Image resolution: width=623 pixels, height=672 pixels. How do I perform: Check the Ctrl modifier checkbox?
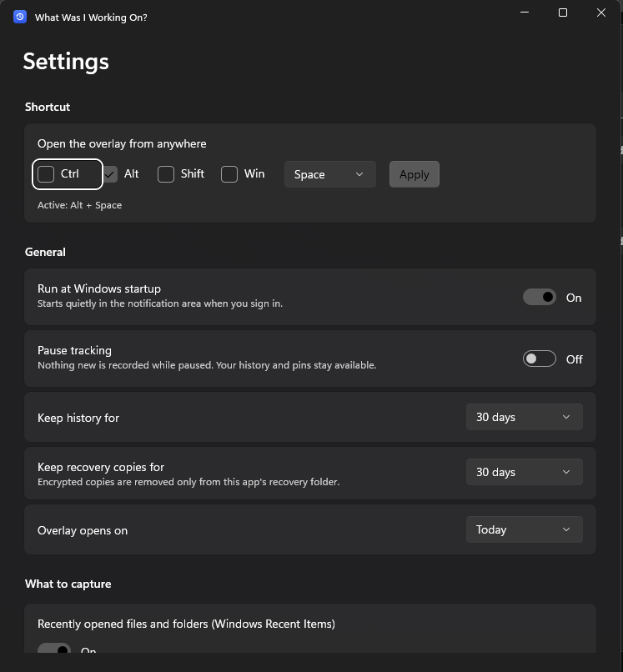click(x=46, y=174)
